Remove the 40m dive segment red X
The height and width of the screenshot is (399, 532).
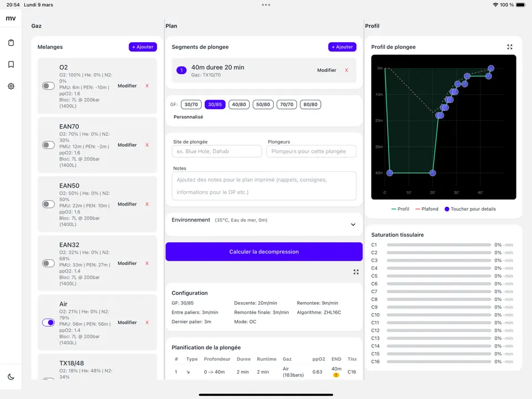click(346, 70)
